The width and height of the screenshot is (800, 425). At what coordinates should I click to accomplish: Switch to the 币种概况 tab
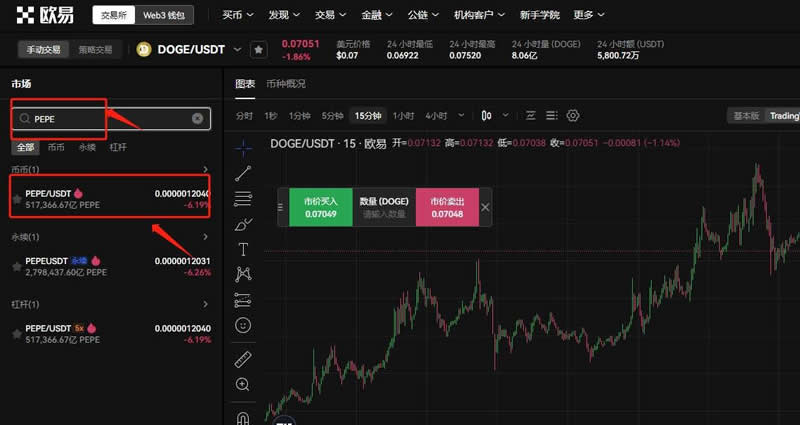[x=286, y=84]
